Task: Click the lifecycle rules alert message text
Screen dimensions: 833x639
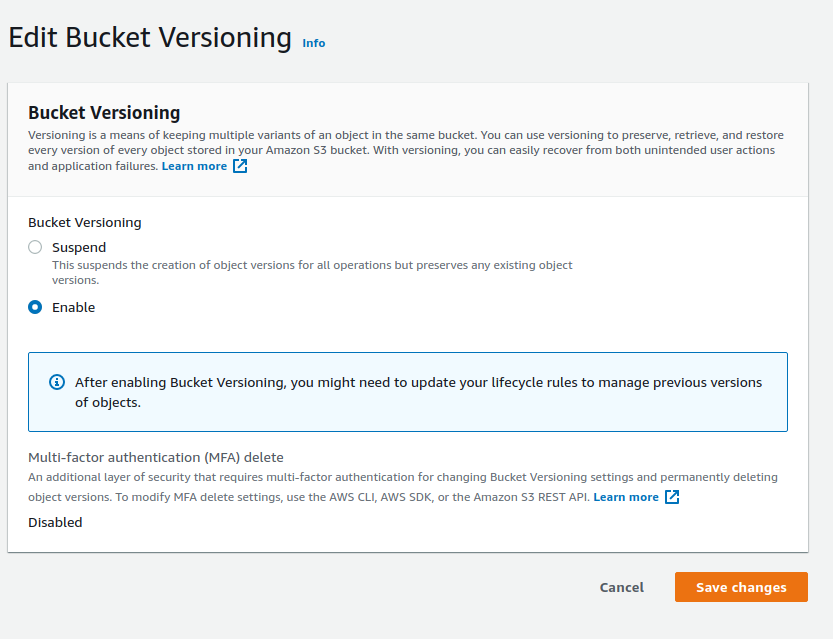Action: pyautogui.click(x=418, y=392)
